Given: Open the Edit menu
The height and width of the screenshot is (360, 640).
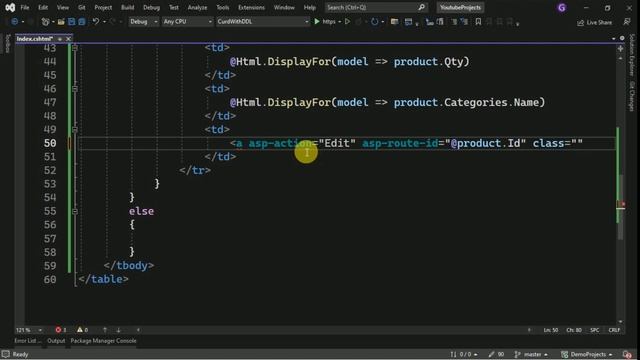Looking at the screenshot, I should [x=43, y=7].
